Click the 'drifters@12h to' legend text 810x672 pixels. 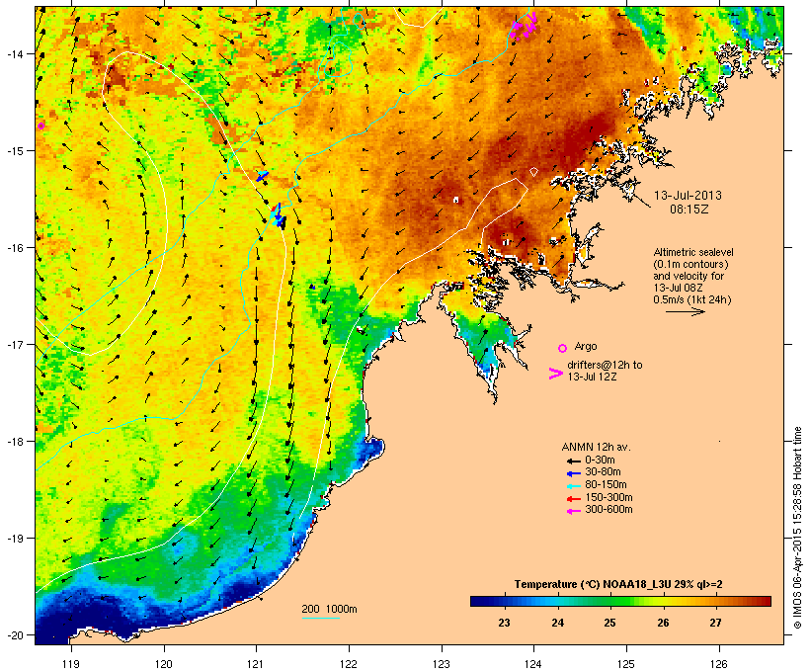(x=605, y=365)
